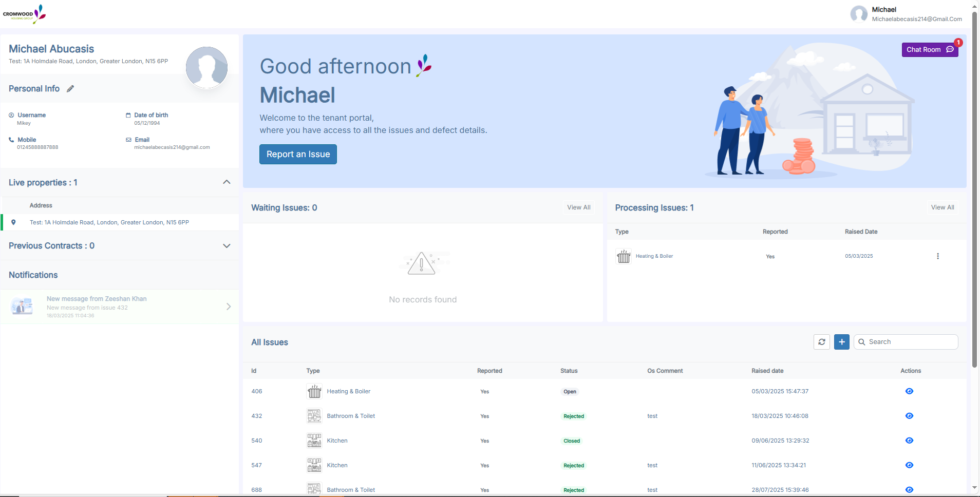Open the Chat Room
This screenshot has width=980, height=497.
[929, 50]
